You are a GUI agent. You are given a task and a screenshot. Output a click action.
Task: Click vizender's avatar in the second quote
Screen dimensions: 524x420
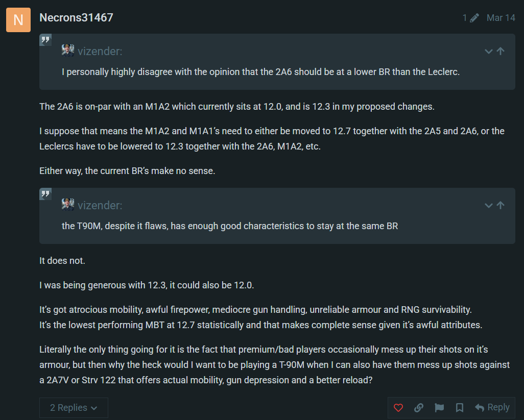pos(68,205)
